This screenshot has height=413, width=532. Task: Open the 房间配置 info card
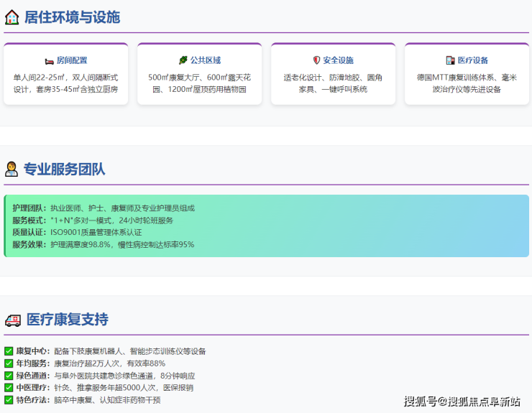pos(66,75)
